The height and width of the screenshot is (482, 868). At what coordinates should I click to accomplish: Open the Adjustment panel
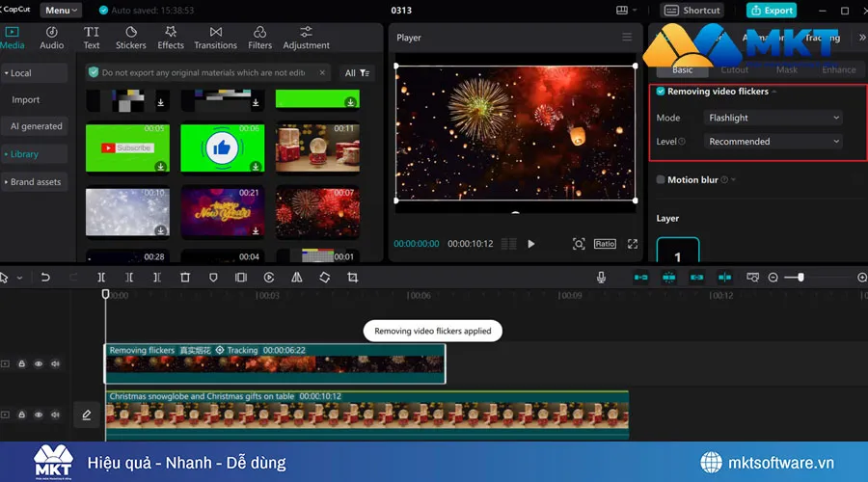[306, 38]
